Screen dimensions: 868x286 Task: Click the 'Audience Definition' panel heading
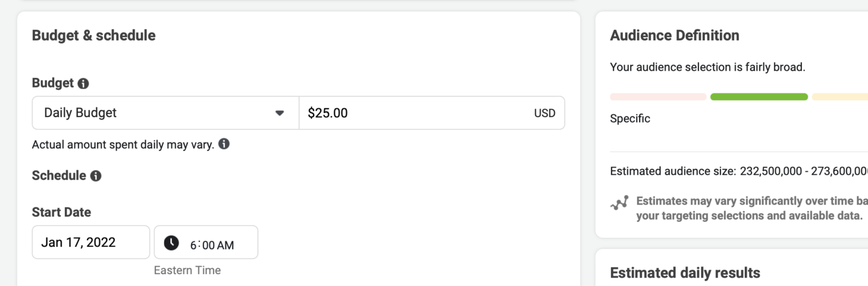point(674,36)
